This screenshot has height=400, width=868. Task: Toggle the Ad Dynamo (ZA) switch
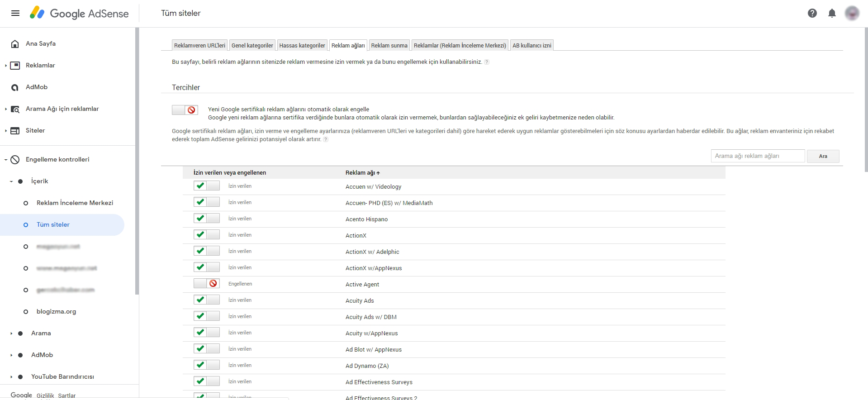pyautogui.click(x=207, y=365)
